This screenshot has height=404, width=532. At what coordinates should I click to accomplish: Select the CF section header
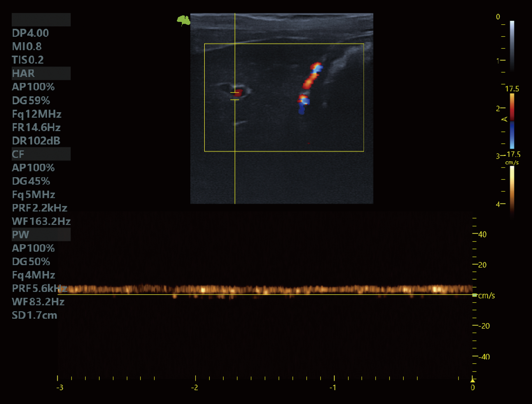click(41, 154)
